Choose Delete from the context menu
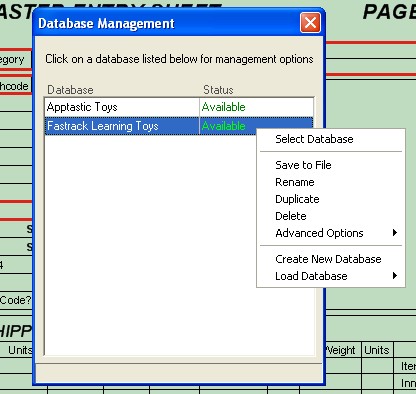Viewport: 416px width, 394px height. pos(330,216)
